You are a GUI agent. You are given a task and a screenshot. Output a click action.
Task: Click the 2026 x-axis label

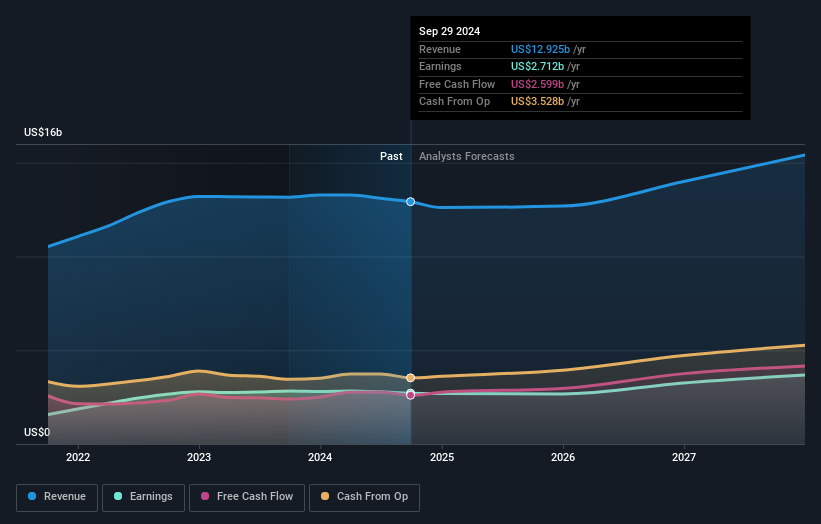point(563,458)
